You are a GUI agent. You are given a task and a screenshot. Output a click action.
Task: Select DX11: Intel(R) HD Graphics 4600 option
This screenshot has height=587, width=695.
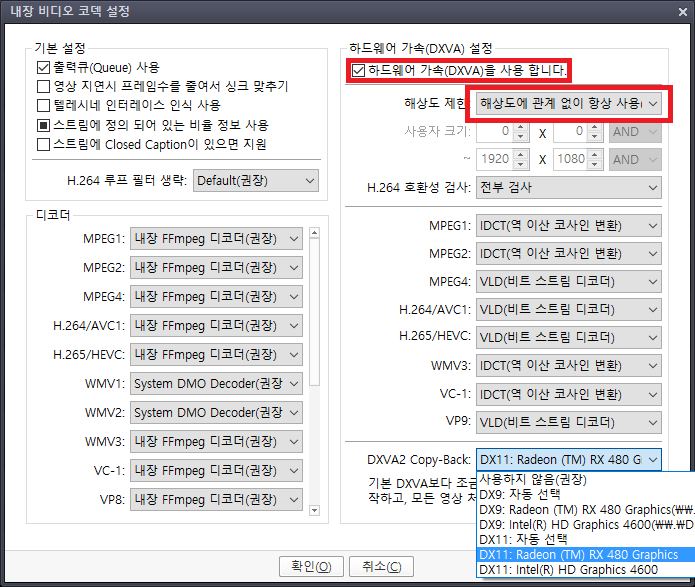[568, 570]
